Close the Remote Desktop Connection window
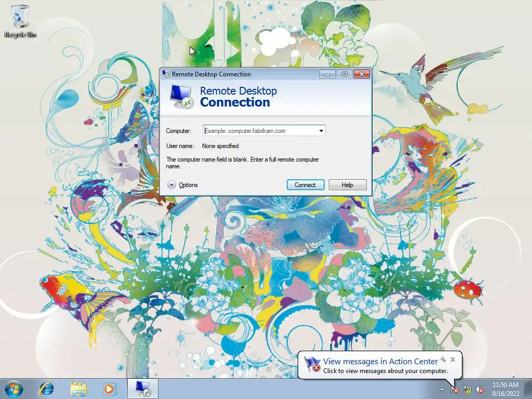The height and width of the screenshot is (399, 532). click(362, 74)
